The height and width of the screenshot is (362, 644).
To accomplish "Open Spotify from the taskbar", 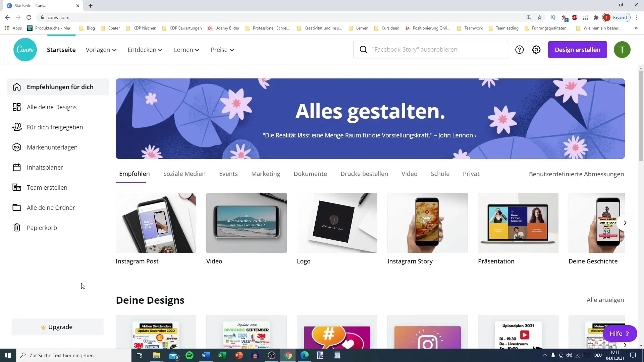I will (x=190, y=355).
